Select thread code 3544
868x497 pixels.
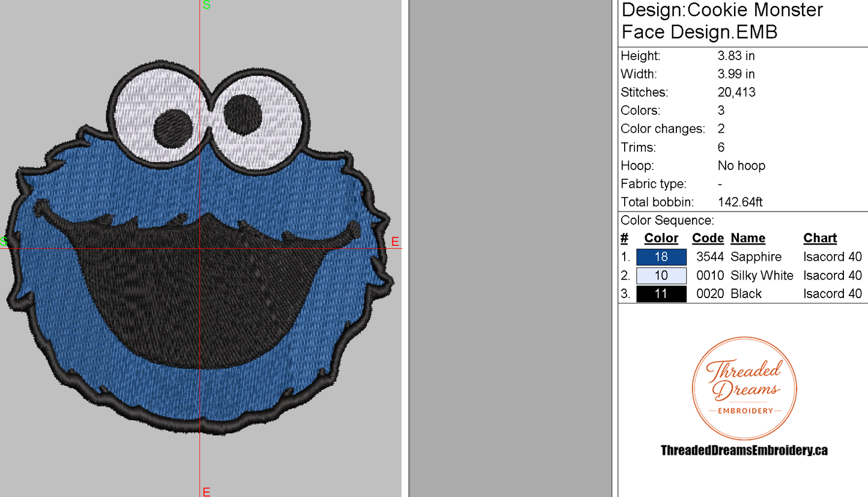pos(710,257)
